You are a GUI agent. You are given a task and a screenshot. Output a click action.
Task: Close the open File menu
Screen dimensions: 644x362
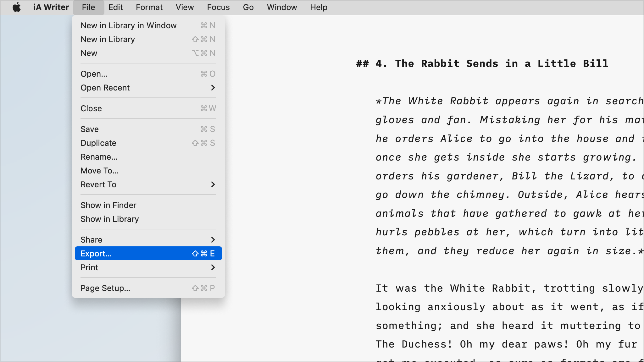[88, 7]
